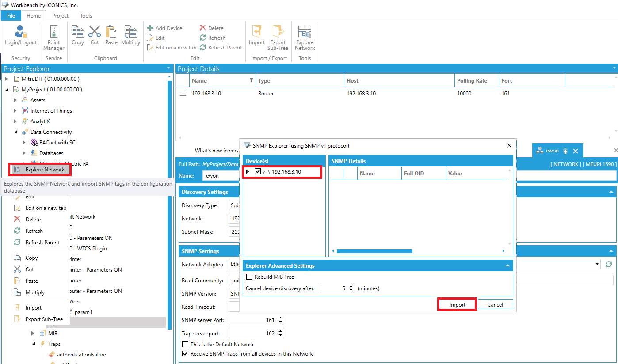Expand device 192.168.3.10 in SNMP Explorer
Screen dimensions: 618x364
248,172
